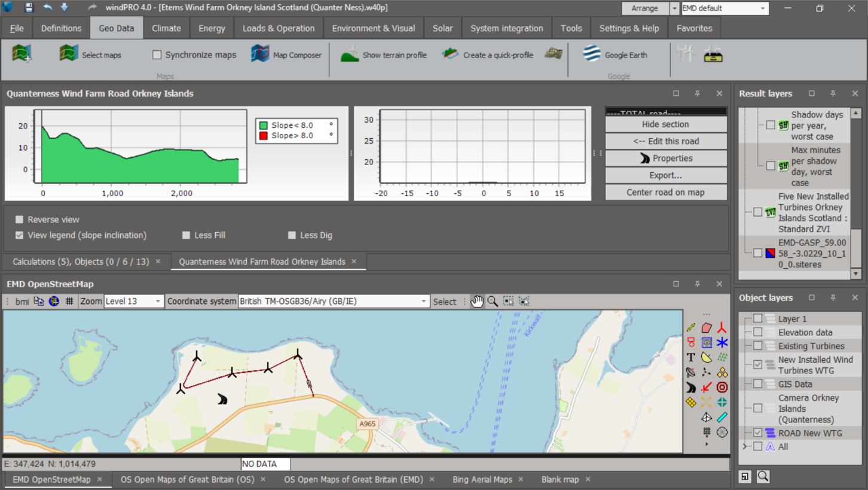Click Result layers scrollbar down arrow

[856, 273]
